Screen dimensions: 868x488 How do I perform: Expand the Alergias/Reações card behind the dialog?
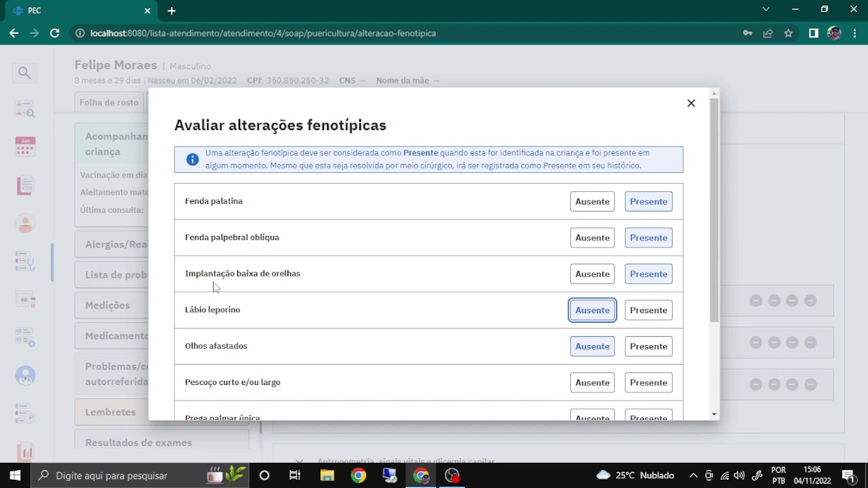pos(112,245)
